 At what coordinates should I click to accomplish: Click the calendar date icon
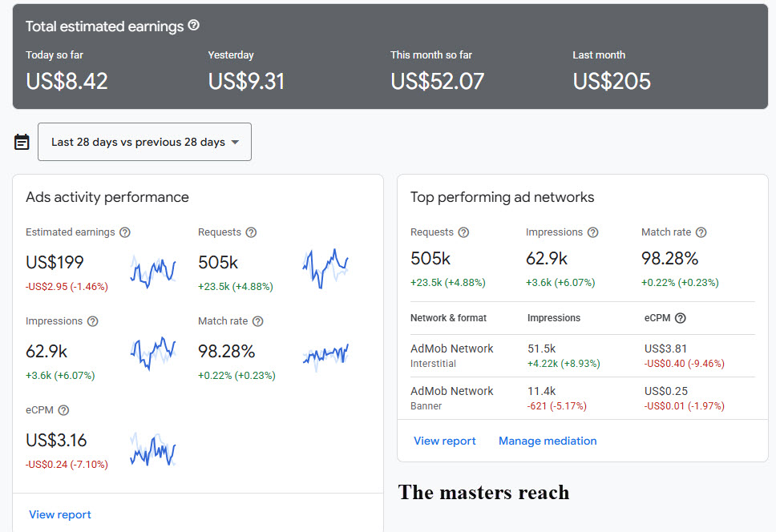(x=22, y=142)
